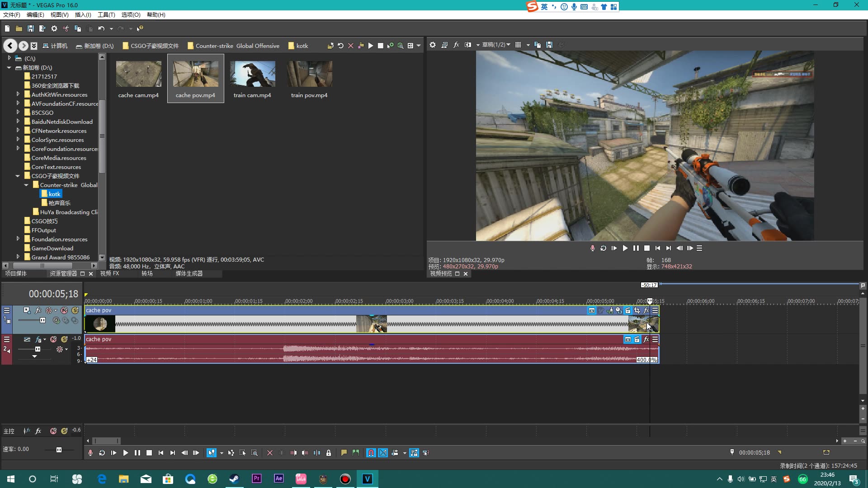Open Event Pan/Crop on video event
868x488 pixels.
[637, 310]
